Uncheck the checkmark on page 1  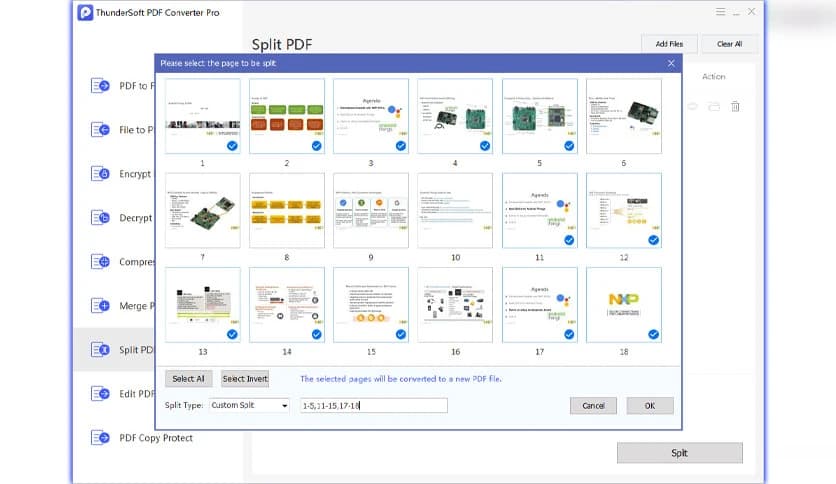tap(232, 146)
